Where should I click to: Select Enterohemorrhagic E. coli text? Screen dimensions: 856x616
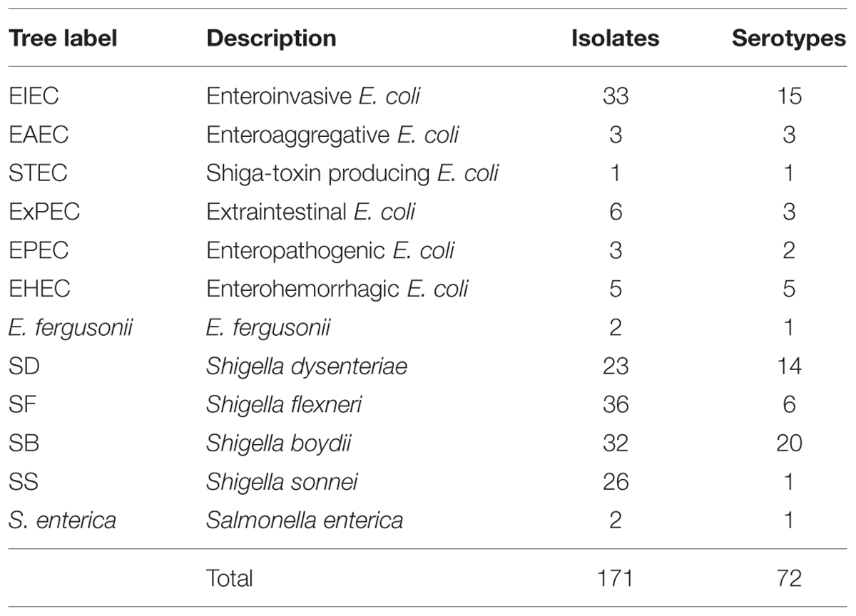[x=337, y=289]
